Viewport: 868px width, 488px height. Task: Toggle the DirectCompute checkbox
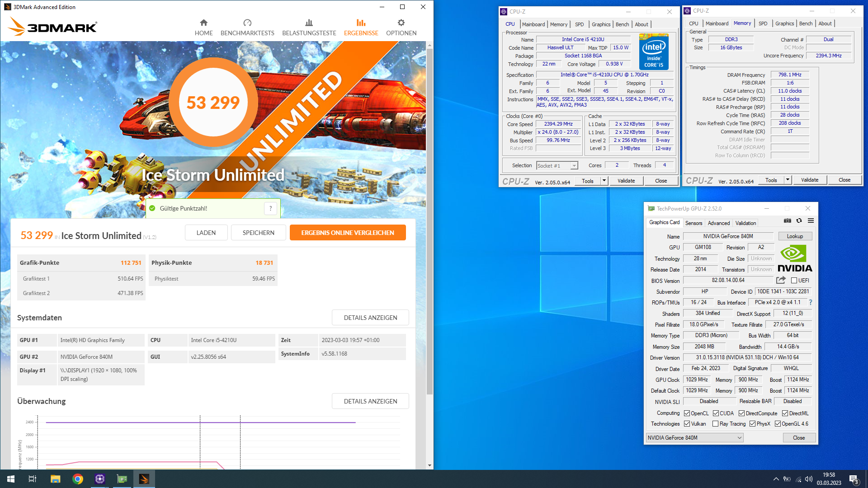pos(741,413)
